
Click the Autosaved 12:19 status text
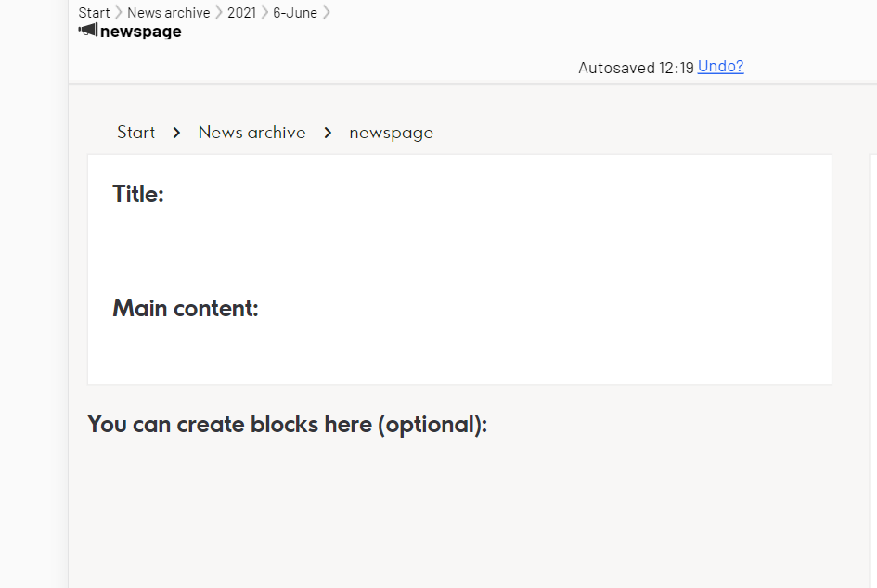636,68
